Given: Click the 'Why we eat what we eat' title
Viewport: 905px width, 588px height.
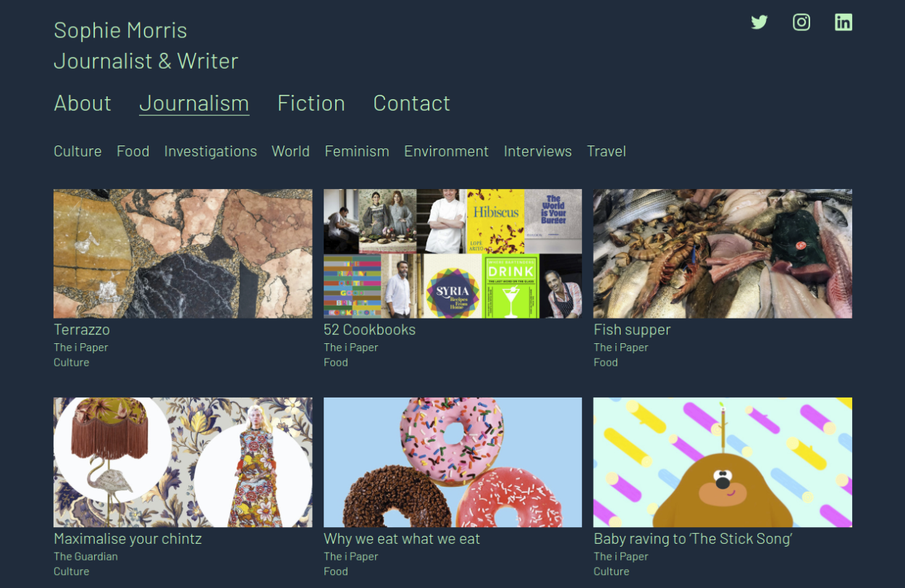Looking at the screenshot, I should click(x=402, y=539).
